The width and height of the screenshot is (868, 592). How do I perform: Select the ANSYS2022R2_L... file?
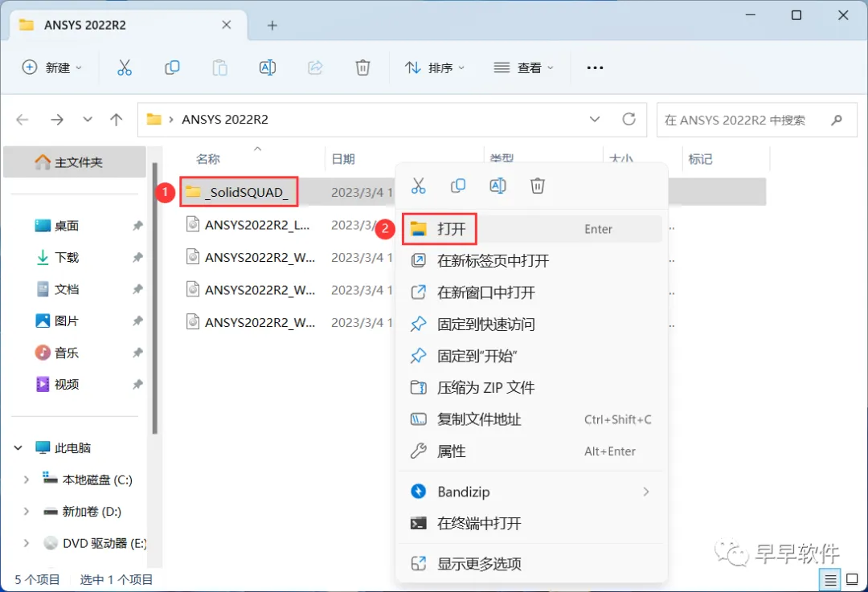(x=257, y=225)
